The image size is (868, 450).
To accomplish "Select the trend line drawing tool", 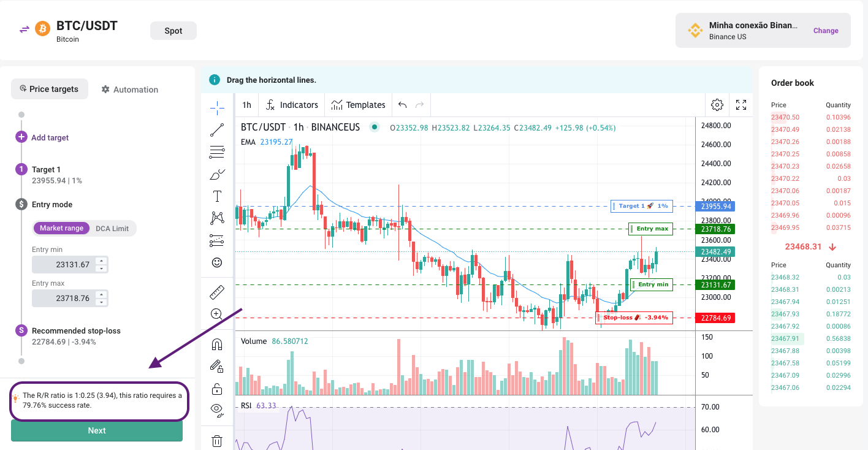I will (217, 130).
